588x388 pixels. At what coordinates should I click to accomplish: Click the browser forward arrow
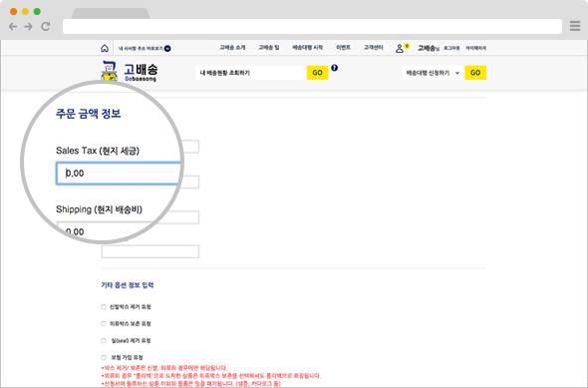coord(28,26)
